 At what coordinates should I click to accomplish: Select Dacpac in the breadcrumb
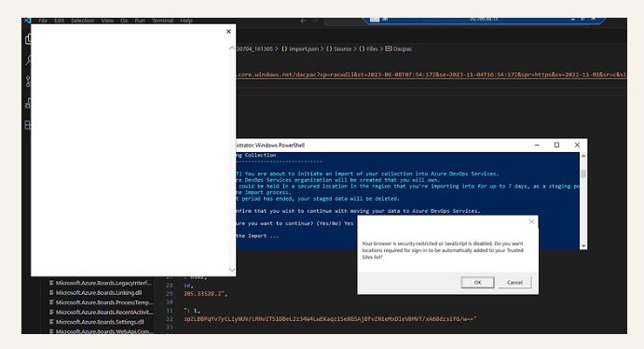pos(398,49)
